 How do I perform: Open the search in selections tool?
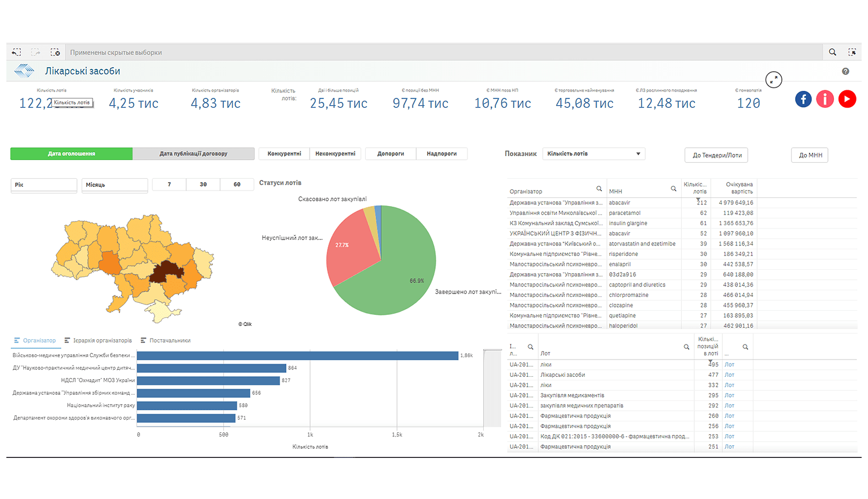[x=832, y=52]
